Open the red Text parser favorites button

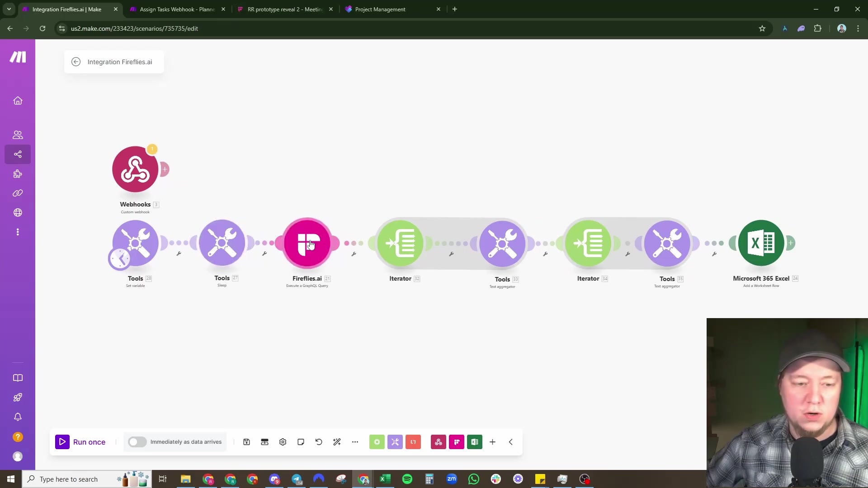(x=413, y=442)
